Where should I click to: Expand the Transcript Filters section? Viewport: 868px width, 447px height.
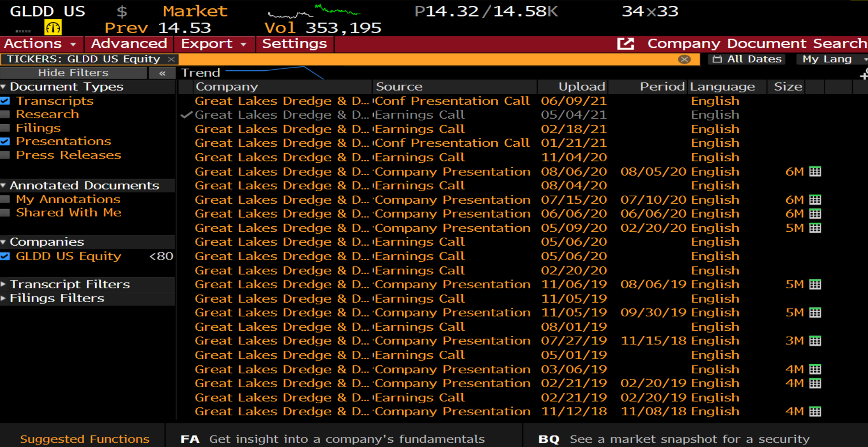pyautogui.click(x=3, y=284)
